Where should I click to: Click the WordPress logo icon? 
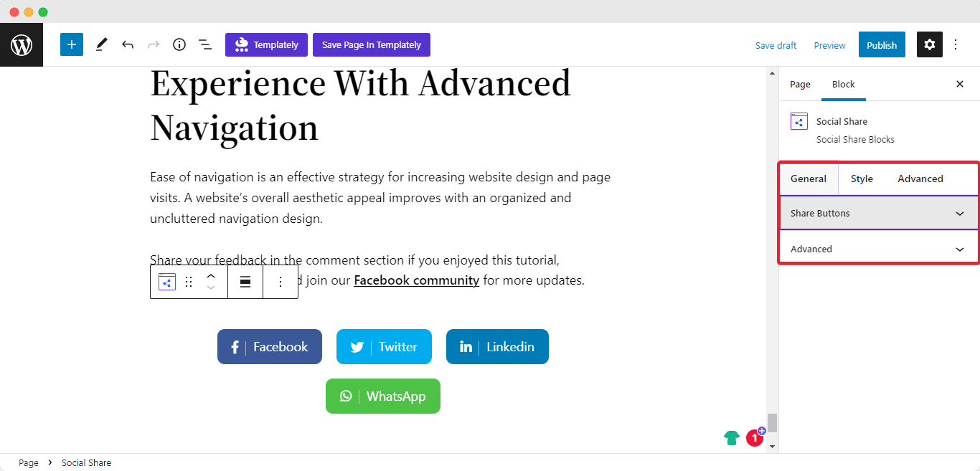coord(22,45)
